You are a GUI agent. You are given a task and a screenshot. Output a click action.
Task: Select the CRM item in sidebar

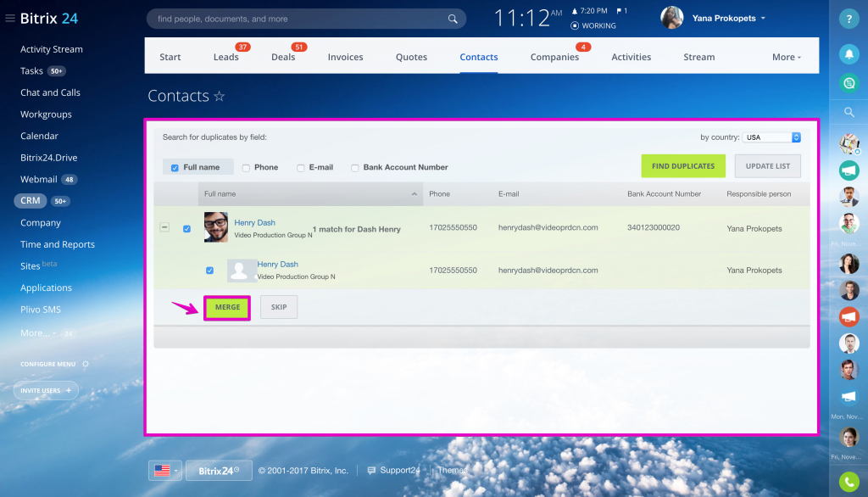click(x=31, y=200)
